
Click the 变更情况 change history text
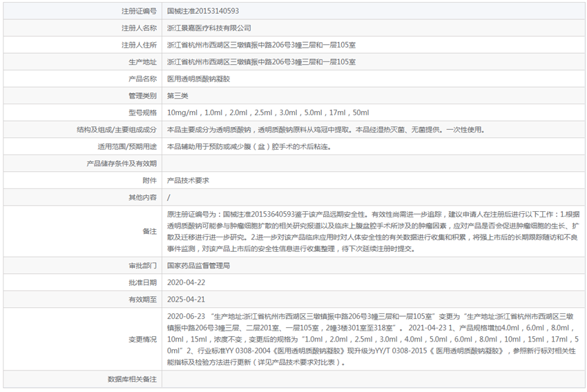click(x=373, y=340)
